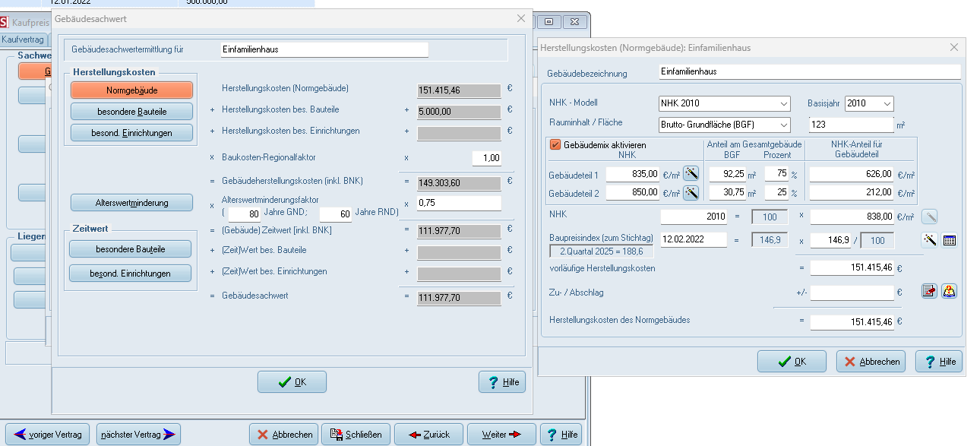Click the Zu-/Abschlag edit note icon

[x=929, y=292]
